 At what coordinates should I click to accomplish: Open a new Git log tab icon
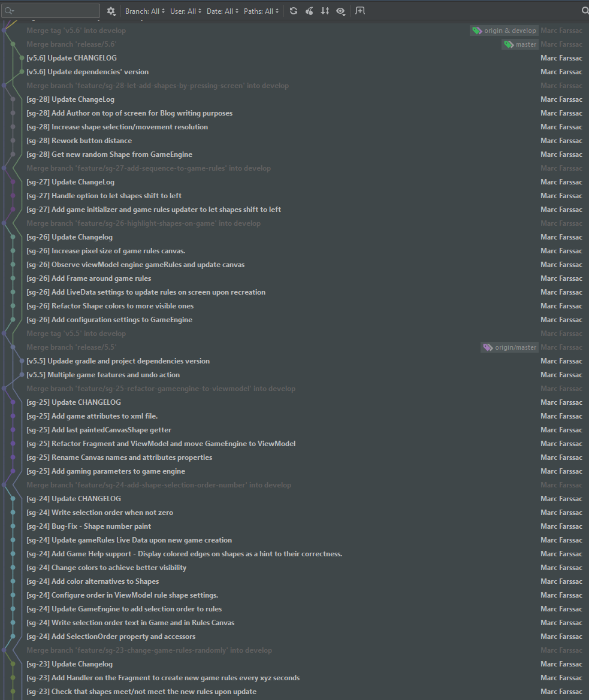pos(360,11)
